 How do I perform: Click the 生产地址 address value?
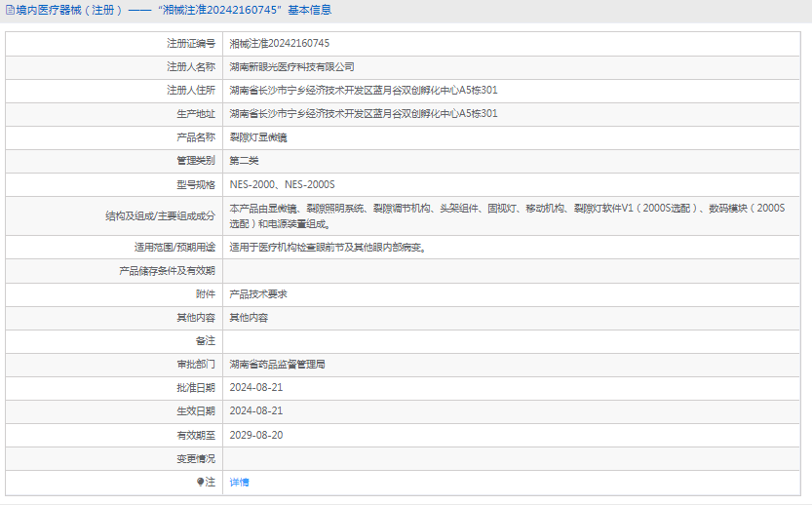coord(364,113)
